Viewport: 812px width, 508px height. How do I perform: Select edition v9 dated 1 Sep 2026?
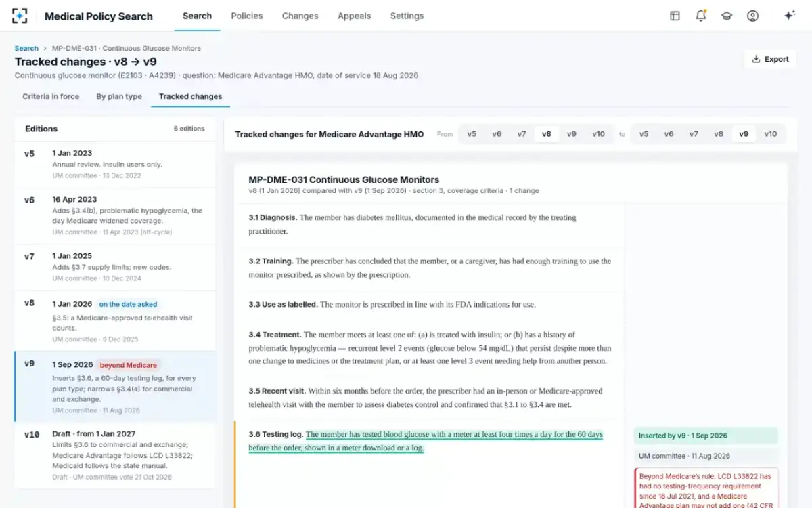(115, 387)
